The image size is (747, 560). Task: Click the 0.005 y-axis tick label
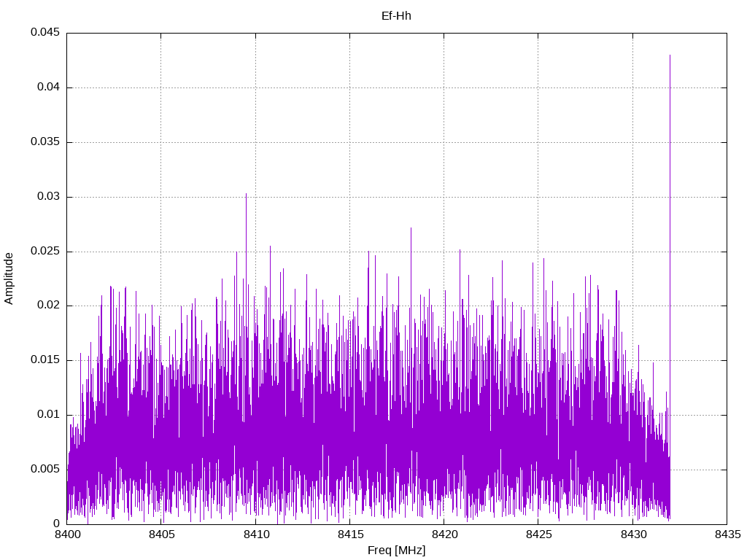(44, 470)
